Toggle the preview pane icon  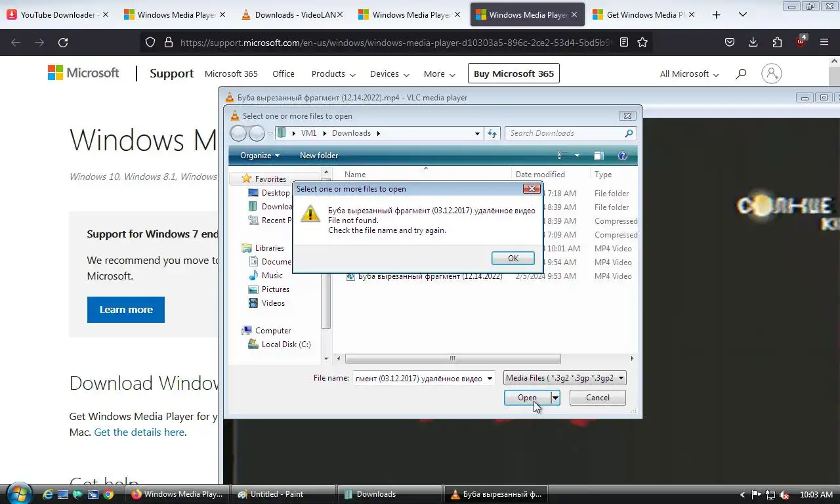pos(598,156)
